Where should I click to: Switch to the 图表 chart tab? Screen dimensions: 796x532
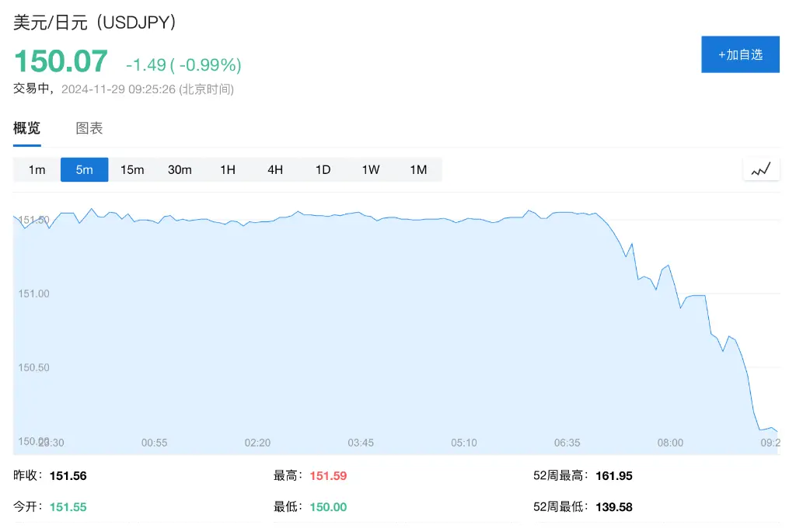[89, 128]
